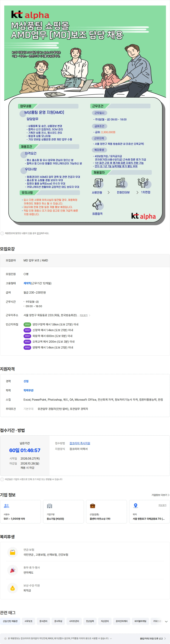Click the recruitment poster illustration

[85, 115]
